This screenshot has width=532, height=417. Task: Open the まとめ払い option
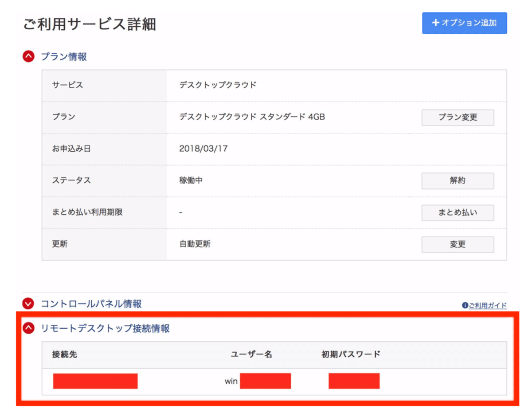[x=458, y=212]
